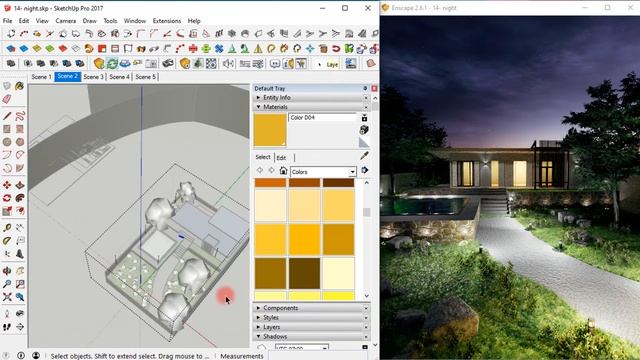Switch to Scene 4 tab
The image size is (640, 360).
pyautogui.click(x=119, y=77)
